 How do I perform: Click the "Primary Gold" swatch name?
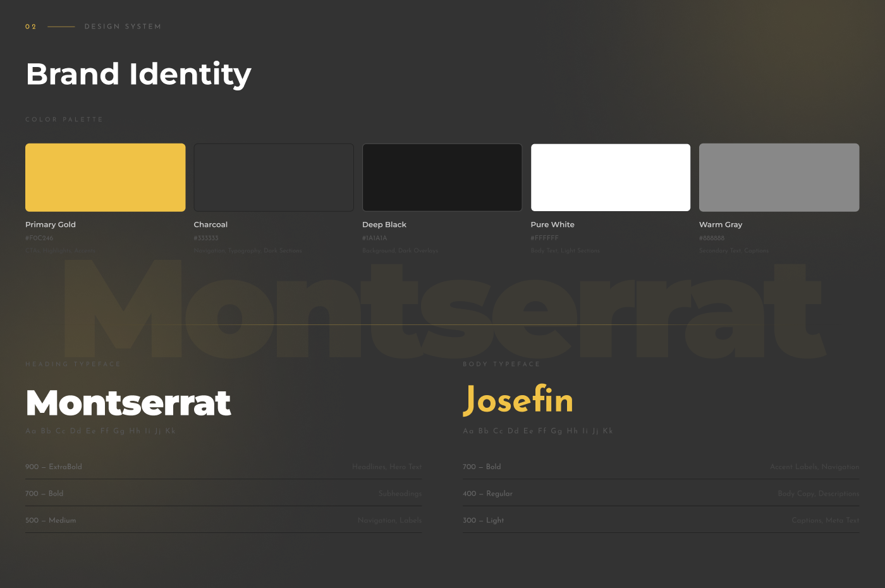[51, 224]
